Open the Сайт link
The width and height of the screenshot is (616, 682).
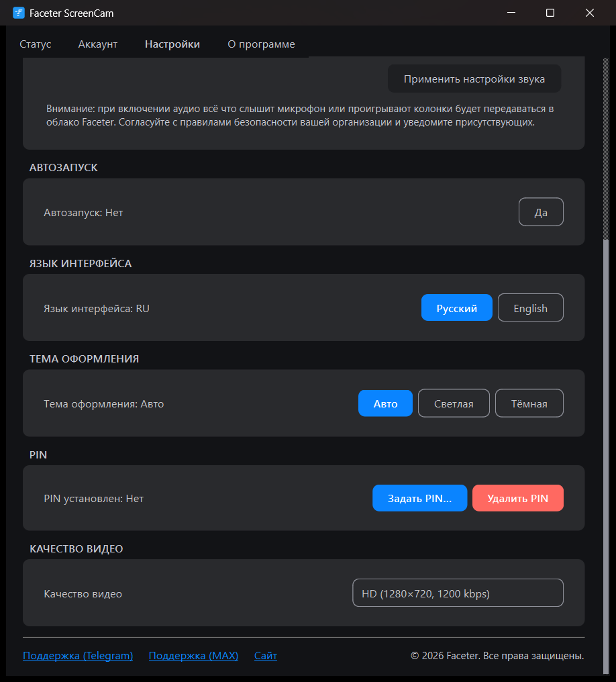(x=266, y=655)
